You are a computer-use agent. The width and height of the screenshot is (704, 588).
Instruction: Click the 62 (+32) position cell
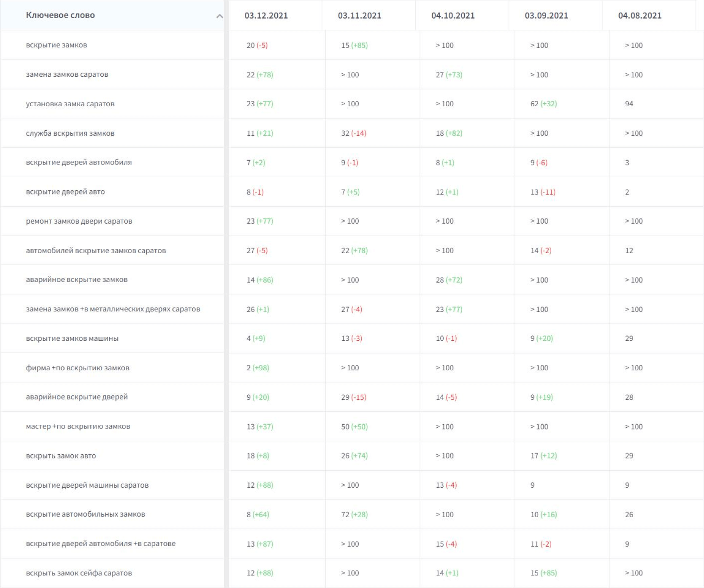pyautogui.click(x=543, y=104)
